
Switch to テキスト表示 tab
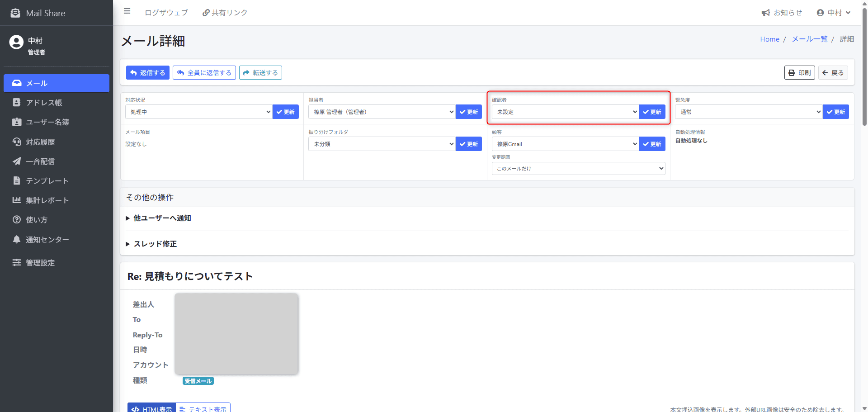click(203, 407)
